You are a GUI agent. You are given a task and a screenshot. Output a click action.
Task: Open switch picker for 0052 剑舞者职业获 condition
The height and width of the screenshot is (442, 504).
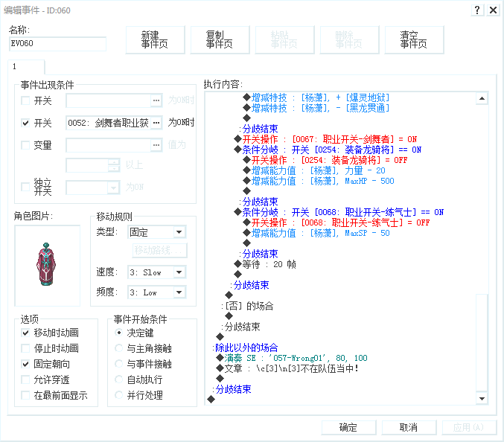pos(156,123)
